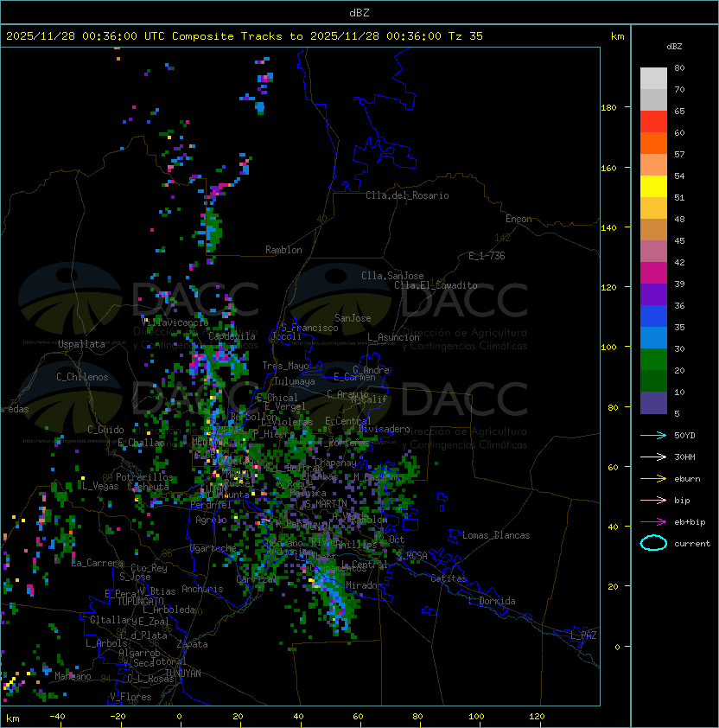The height and width of the screenshot is (728, 719).
Task: Click the 'Manzano' map label
Action: pyautogui.click(x=73, y=676)
